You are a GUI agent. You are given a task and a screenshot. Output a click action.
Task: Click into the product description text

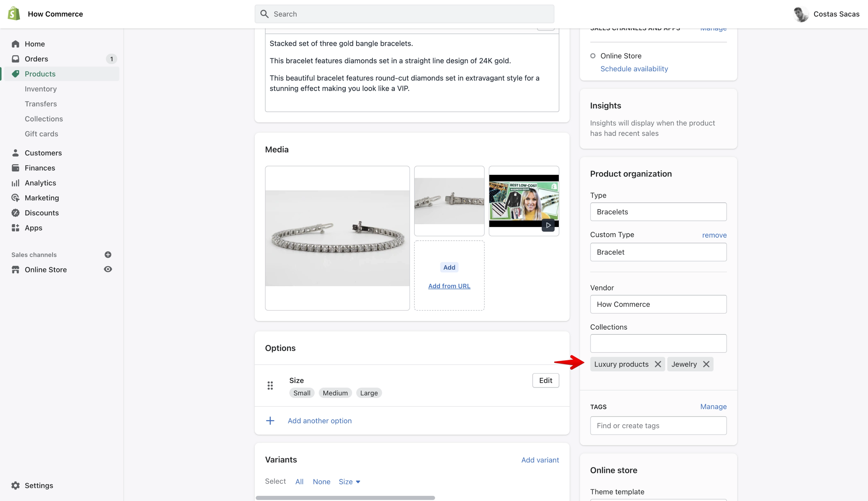click(x=412, y=73)
